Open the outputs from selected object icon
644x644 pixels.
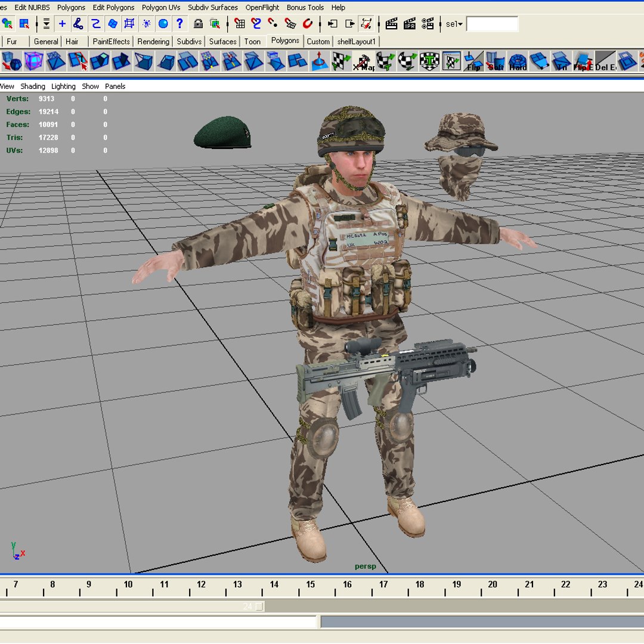[x=349, y=24]
